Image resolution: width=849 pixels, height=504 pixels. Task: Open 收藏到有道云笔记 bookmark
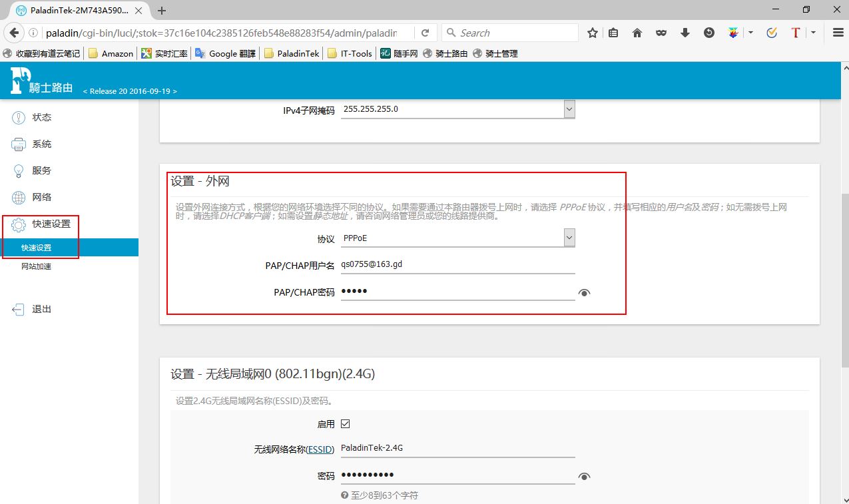[x=41, y=53]
